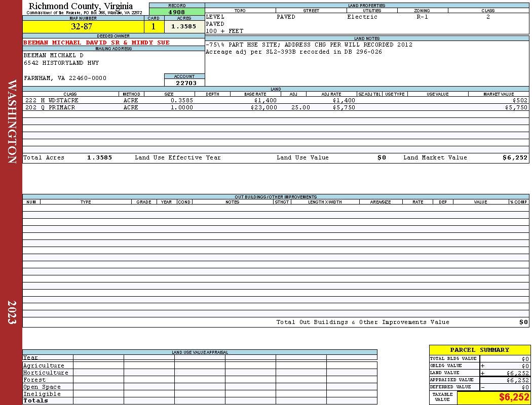
Task: Click OUT BUILDINGS/OTHER IMPROVEMENTS header
Action: 276,197
